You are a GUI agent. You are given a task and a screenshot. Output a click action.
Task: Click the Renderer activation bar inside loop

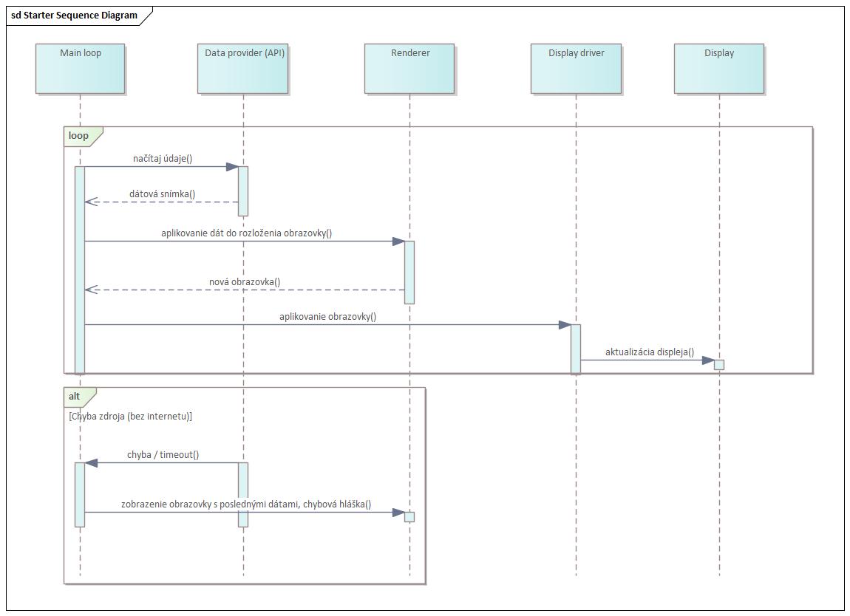coord(409,271)
